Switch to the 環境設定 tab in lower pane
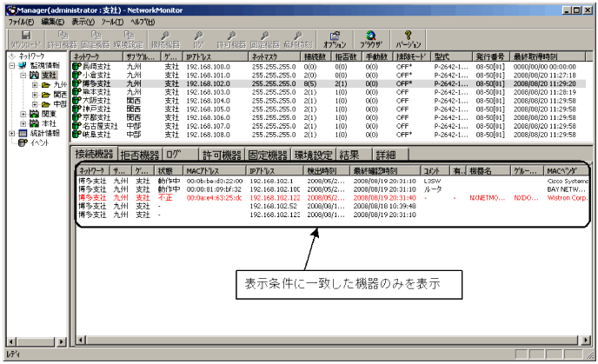Image resolution: width=598 pixels, height=364 pixels. (x=313, y=156)
